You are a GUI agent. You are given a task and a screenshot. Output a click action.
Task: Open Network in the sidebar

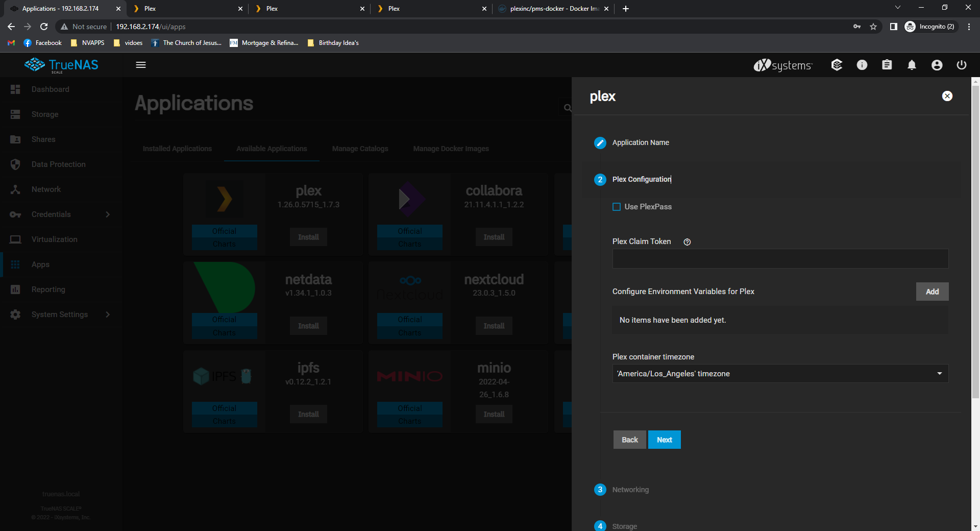(61, 189)
